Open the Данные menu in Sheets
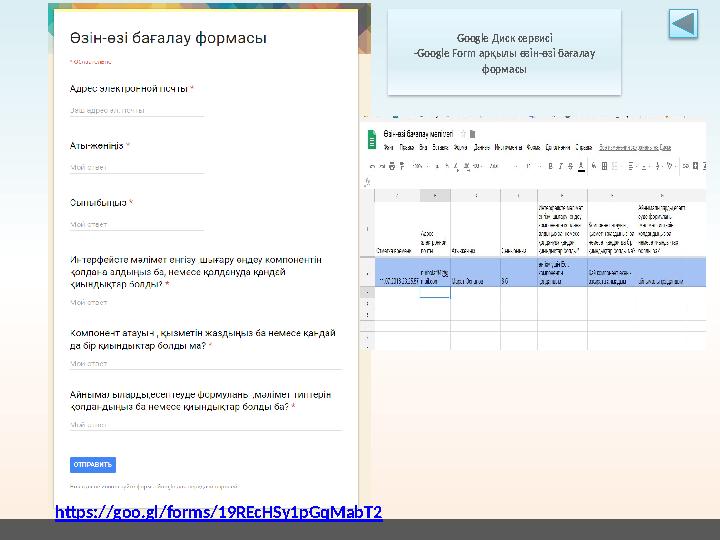This screenshot has width=720, height=540. (x=481, y=147)
